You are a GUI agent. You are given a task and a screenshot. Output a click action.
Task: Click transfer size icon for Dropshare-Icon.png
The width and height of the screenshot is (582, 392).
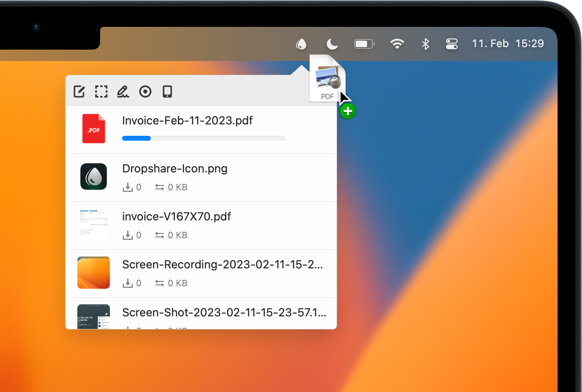click(160, 187)
